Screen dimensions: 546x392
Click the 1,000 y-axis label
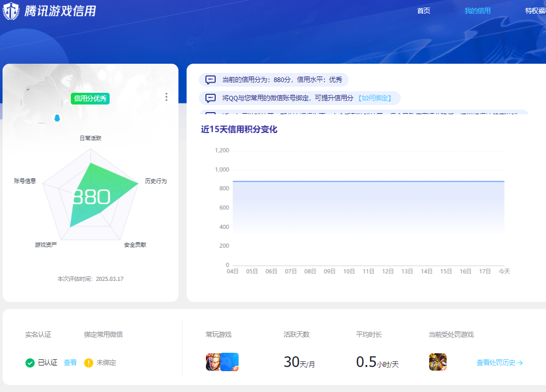(x=222, y=170)
